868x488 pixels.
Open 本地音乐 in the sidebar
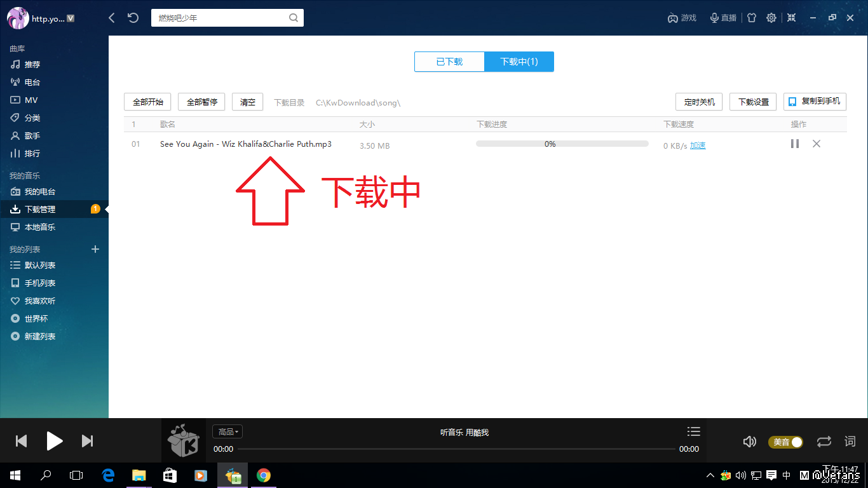39,227
